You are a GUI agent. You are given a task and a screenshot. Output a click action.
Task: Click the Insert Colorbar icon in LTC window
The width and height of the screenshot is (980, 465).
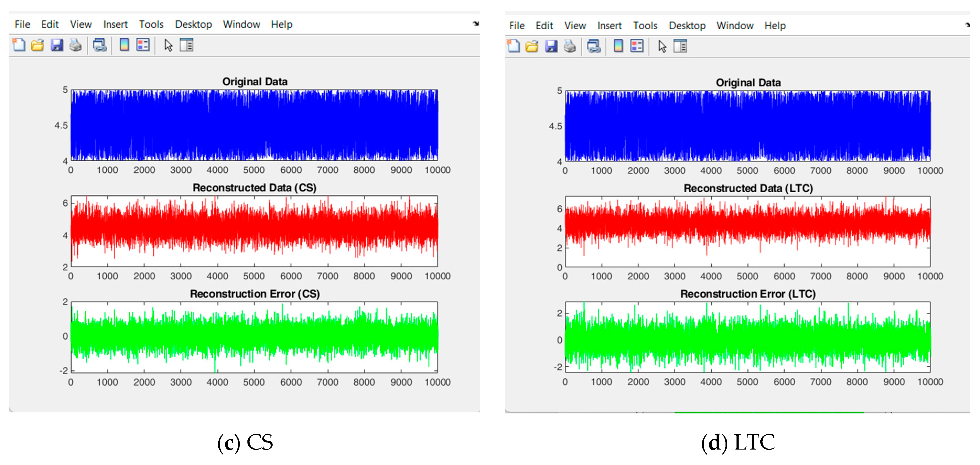point(618,46)
